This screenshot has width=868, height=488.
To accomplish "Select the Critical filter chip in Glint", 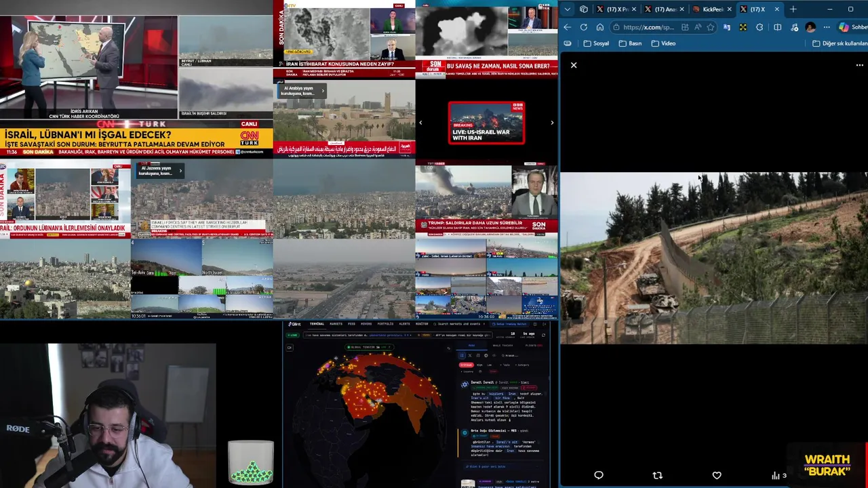I will [x=467, y=365].
